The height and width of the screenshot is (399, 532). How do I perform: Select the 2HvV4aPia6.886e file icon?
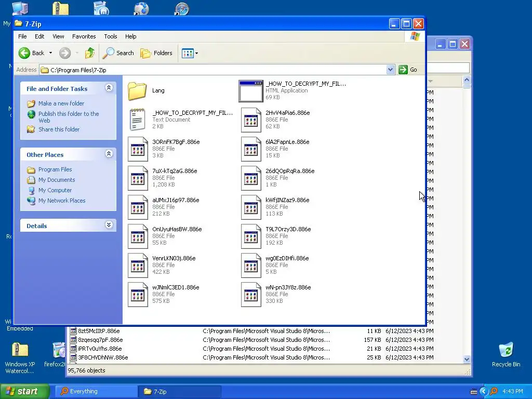pyautogui.click(x=251, y=120)
